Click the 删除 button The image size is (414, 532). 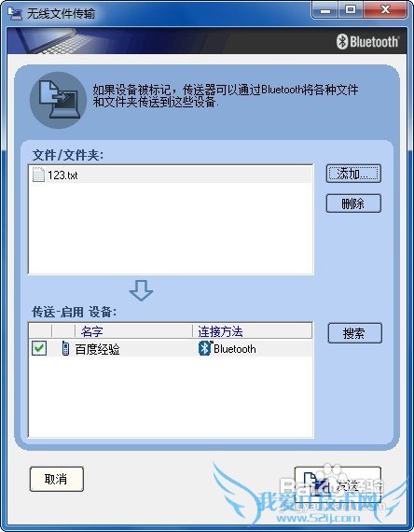click(353, 203)
